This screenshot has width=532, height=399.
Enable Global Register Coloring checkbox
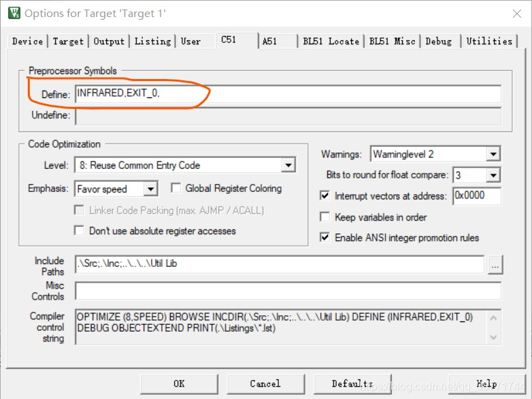pyautogui.click(x=176, y=188)
